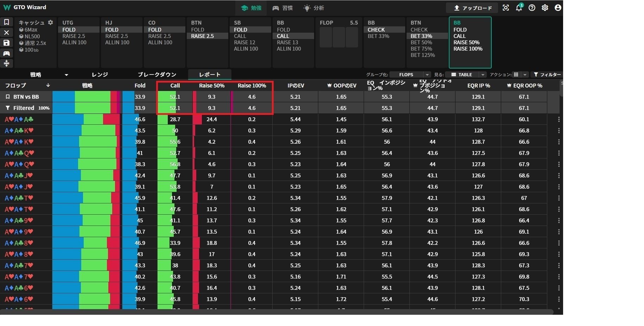Open the settings gear in top bar
The height and width of the screenshot is (326, 644).
545,8
